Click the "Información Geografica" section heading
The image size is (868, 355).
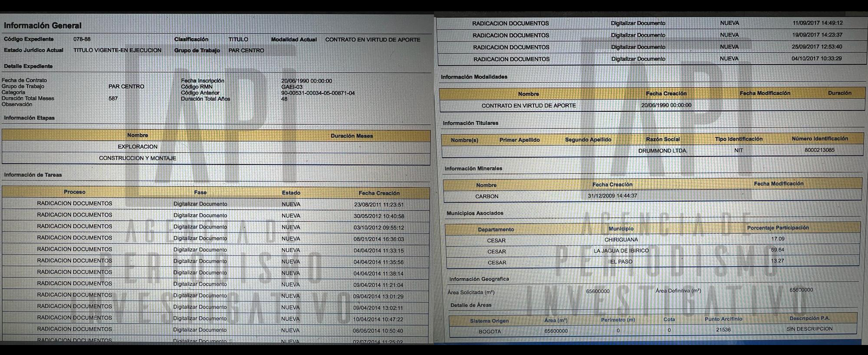(x=479, y=279)
